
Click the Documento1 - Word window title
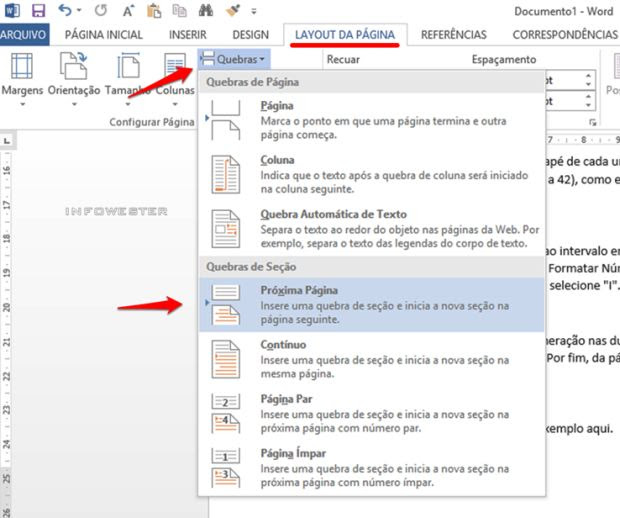tap(563, 11)
